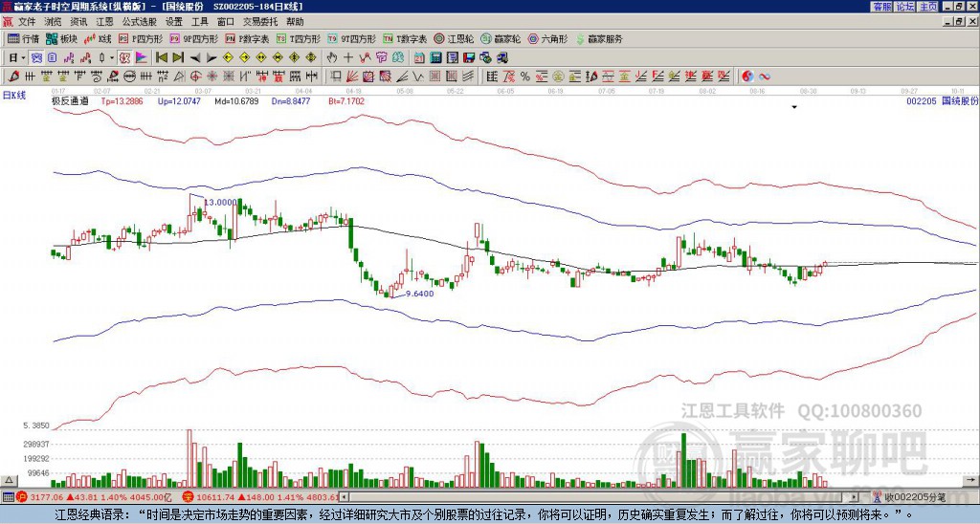Open the T四方形 tool
Image resolution: width=980 pixels, height=524 pixels.
pyautogui.click(x=299, y=38)
